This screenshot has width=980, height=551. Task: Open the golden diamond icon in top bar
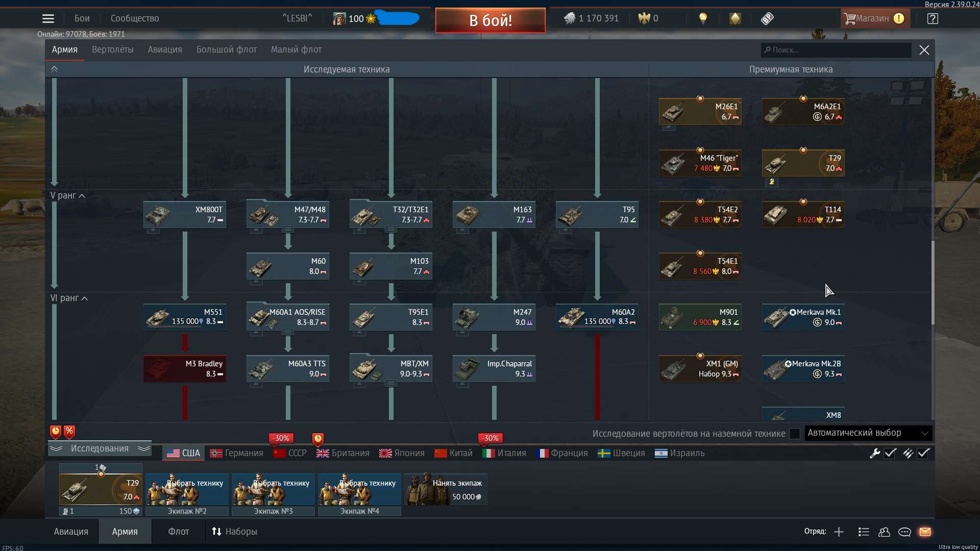(735, 18)
